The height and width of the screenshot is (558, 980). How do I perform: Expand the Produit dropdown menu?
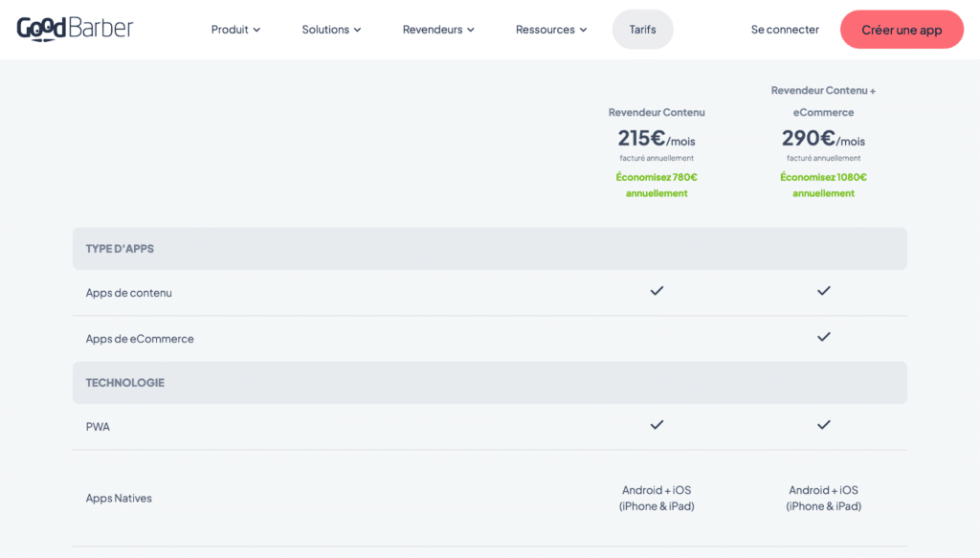235,30
